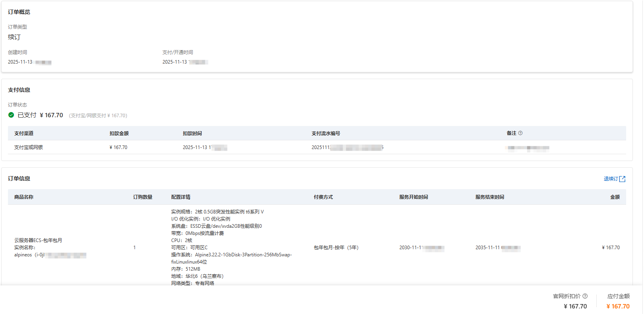Click the 订单信息 section title

pyautogui.click(x=19, y=179)
